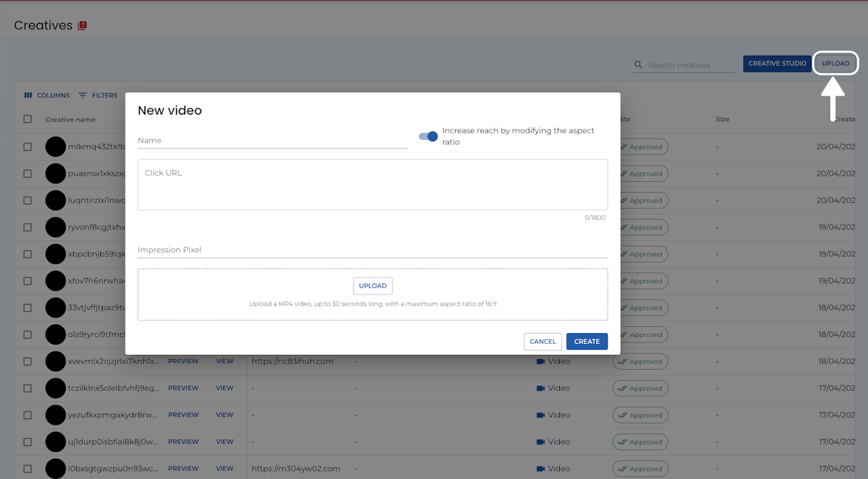The width and height of the screenshot is (868, 479).
Task: Toggle the aspect ratio reach switch
Action: pos(428,136)
